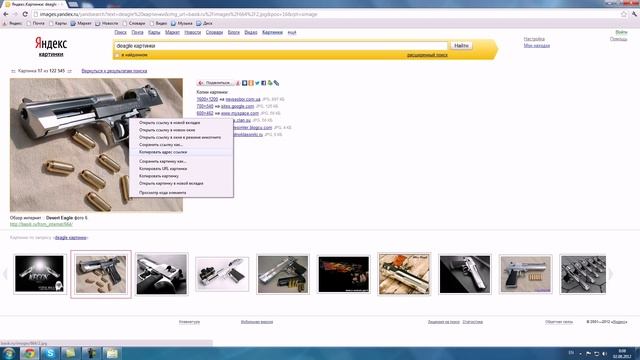
Task: Click the Войти login link
Action: pyautogui.click(x=621, y=32)
